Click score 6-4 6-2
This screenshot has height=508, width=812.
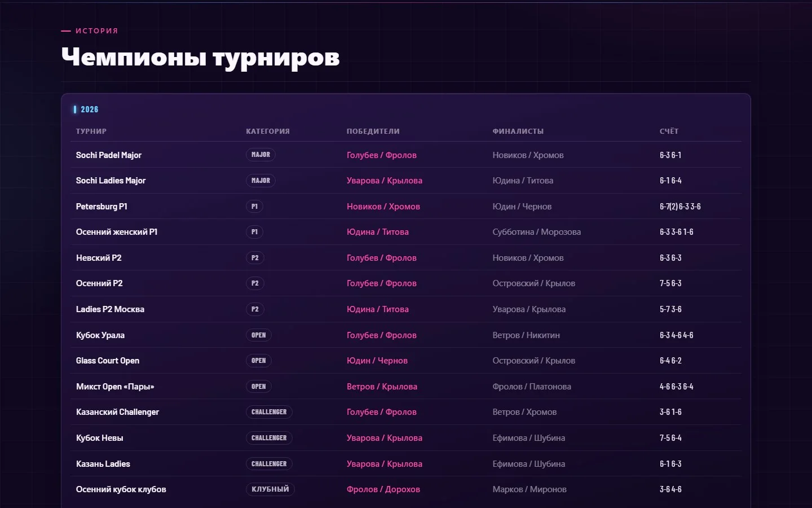pos(671,361)
